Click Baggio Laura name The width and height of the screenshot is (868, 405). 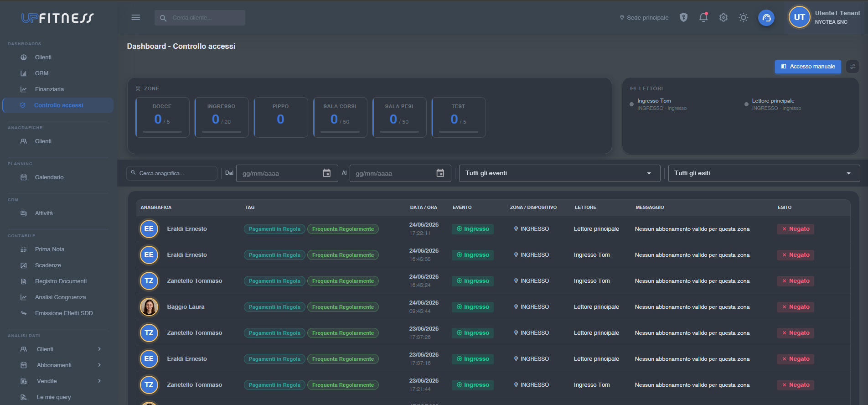coord(186,307)
